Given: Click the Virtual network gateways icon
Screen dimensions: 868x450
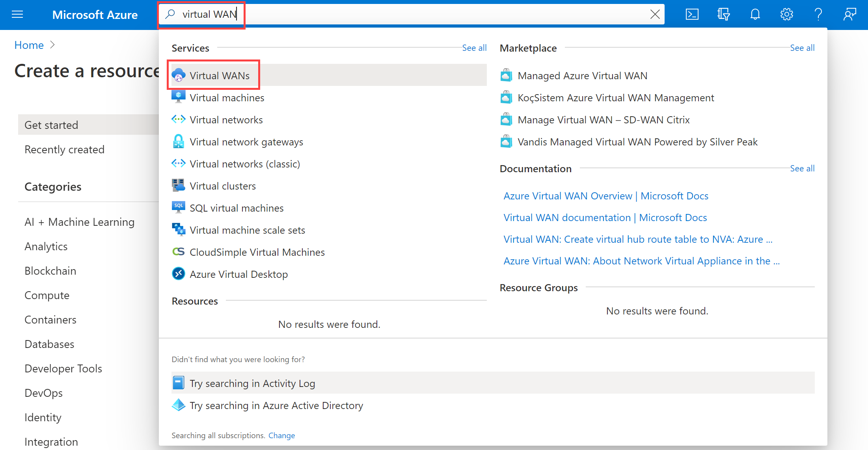Looking at the screenshot, I should pos(179,142).
